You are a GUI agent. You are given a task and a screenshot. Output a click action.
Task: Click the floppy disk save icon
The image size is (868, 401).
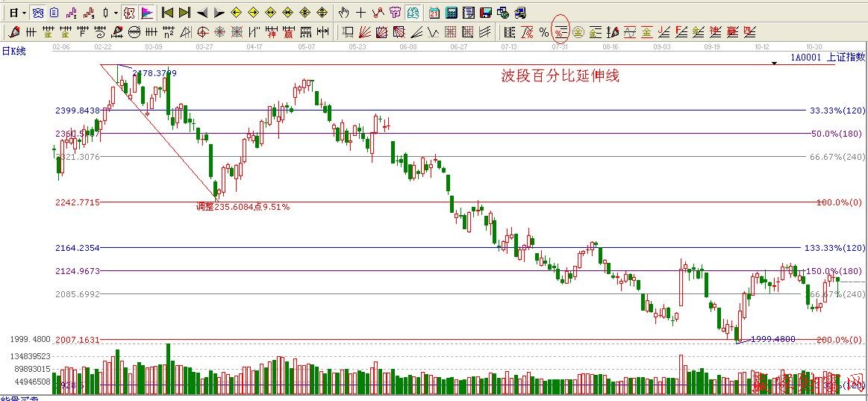(x=486, y=13)
